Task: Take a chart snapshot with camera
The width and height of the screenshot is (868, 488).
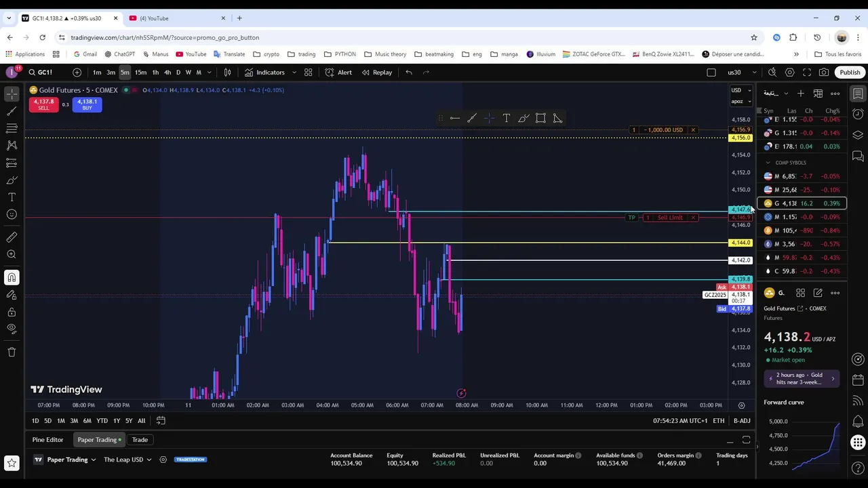Action: click(824, 73)
